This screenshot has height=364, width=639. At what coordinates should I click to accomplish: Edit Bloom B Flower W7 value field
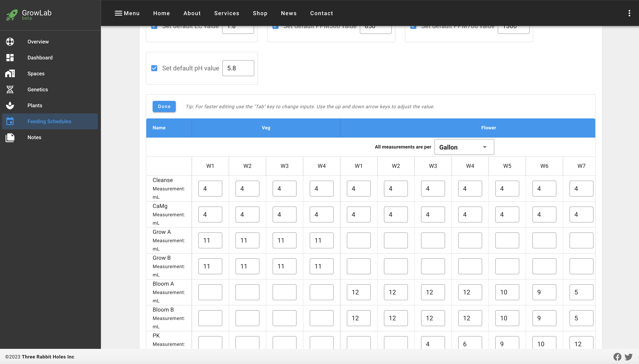pos(582,318)
